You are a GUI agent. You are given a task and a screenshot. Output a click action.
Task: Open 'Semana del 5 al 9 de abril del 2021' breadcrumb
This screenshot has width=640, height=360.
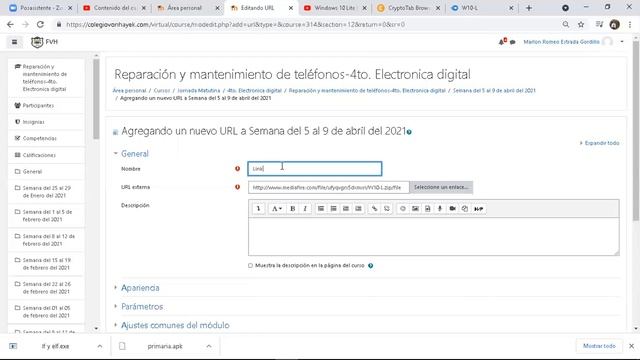tap(494, 91)
